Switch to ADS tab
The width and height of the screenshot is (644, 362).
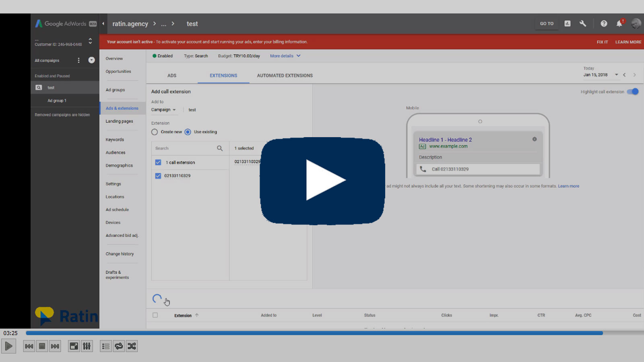(172, 76)
